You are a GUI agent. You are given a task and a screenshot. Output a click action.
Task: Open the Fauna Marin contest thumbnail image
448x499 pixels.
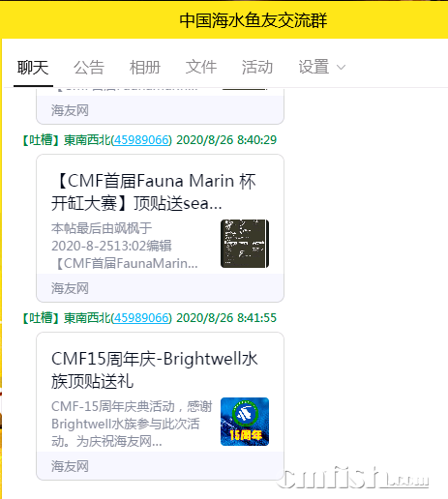(x=245, y=244)
